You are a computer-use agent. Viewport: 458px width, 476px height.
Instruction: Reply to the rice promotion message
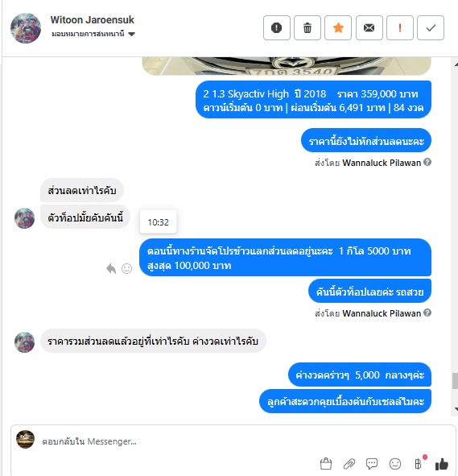(111, 269)
